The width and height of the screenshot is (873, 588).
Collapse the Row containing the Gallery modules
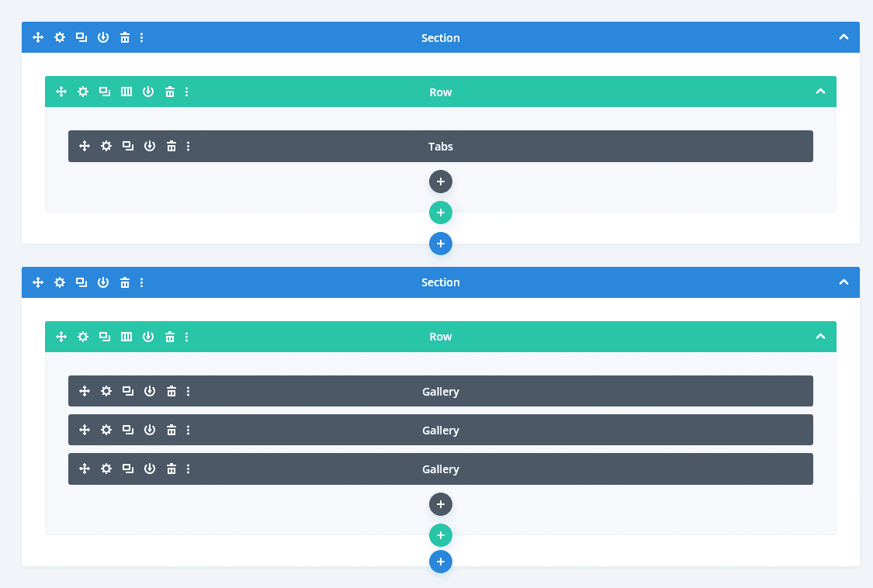(820, 337)
